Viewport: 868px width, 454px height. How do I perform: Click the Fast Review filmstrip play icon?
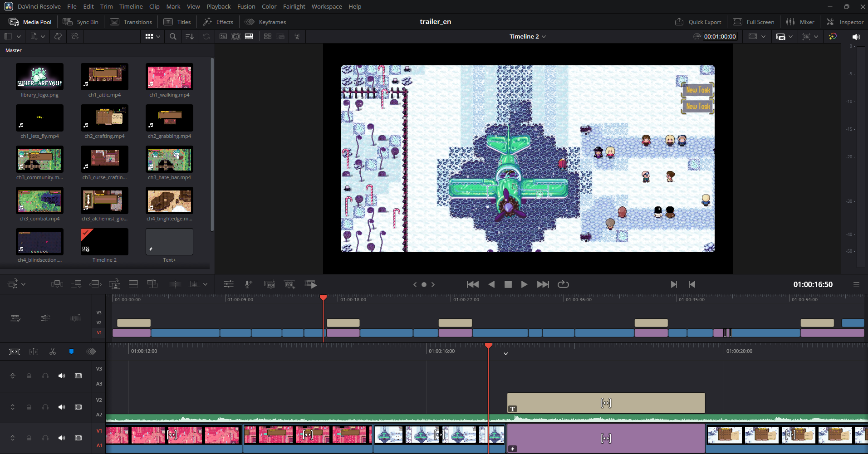[311, 284]
